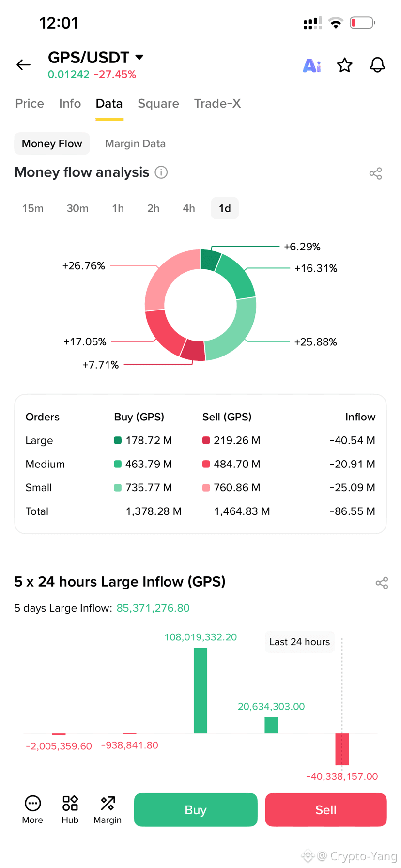401x868 pixels.
Task: Tap the +7.71% chart label
Action: pyautogui.click(x=100, y=365)
